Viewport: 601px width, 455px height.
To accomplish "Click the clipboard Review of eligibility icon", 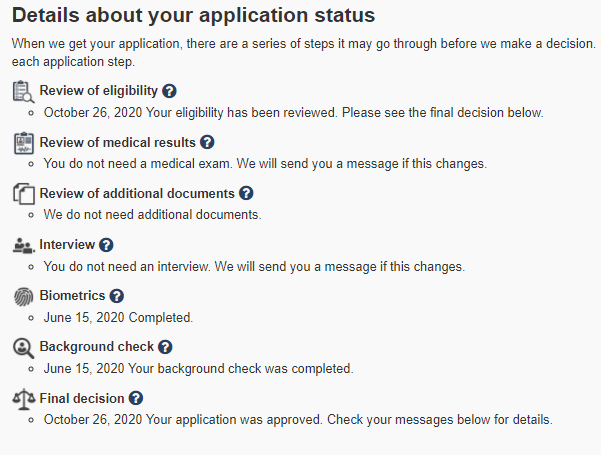I will coord(23,92).
